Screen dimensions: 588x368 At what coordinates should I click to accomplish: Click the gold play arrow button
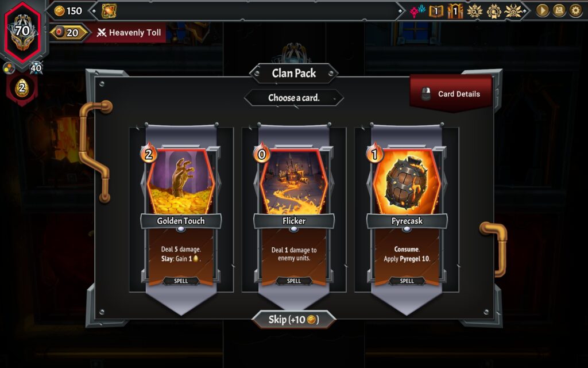point(542,10)
